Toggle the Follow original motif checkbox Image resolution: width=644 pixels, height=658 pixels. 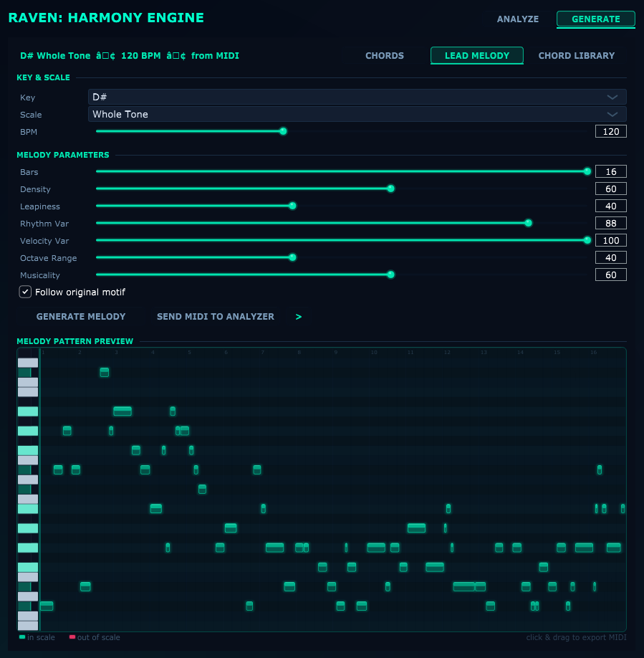pyautogui.click(x=25, y=292)
